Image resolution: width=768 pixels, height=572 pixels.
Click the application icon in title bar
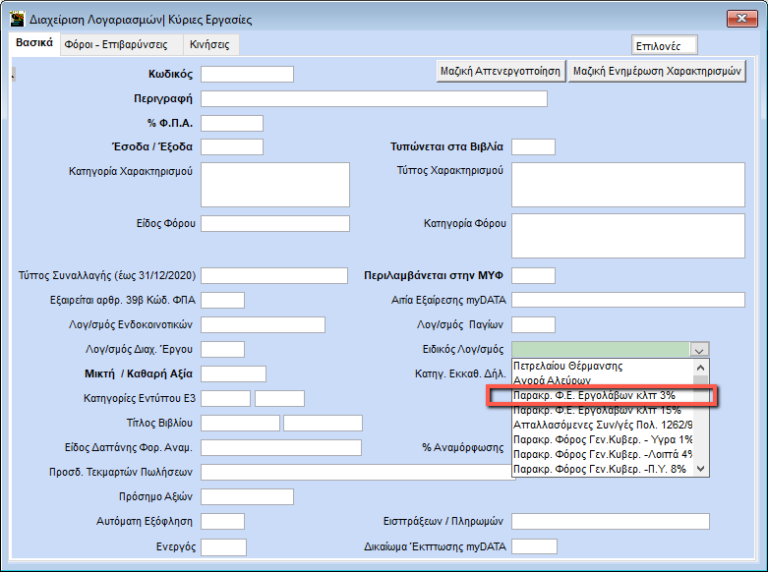17,19
